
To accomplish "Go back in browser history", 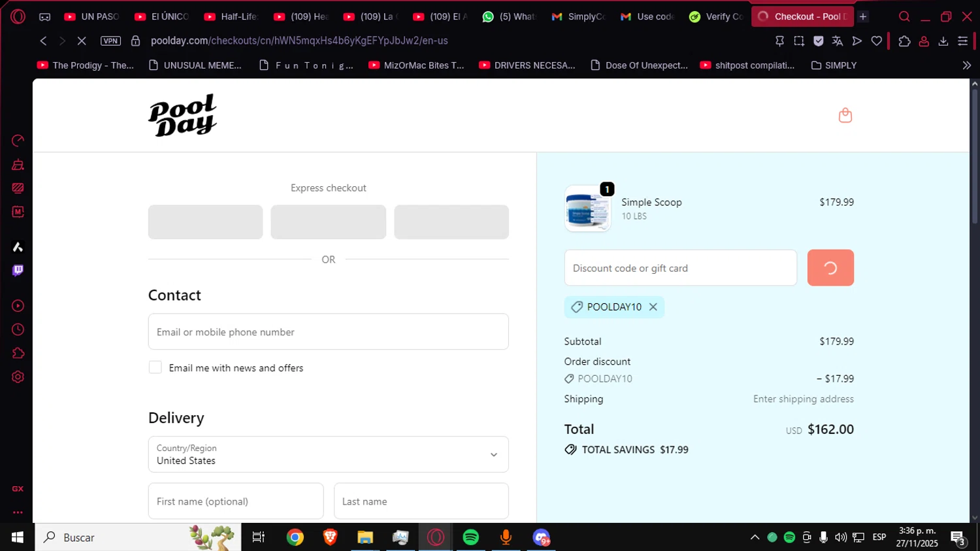I will tap(43, 41).
